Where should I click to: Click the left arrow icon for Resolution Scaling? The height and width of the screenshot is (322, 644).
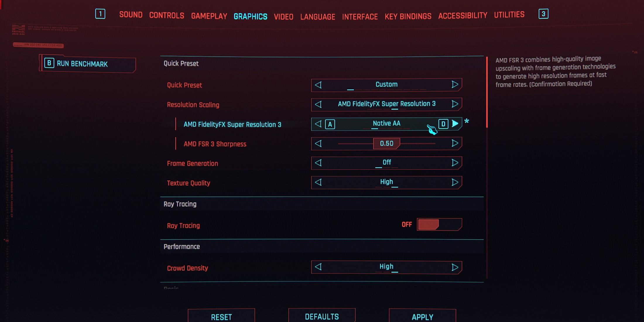(x=318, y=104)
